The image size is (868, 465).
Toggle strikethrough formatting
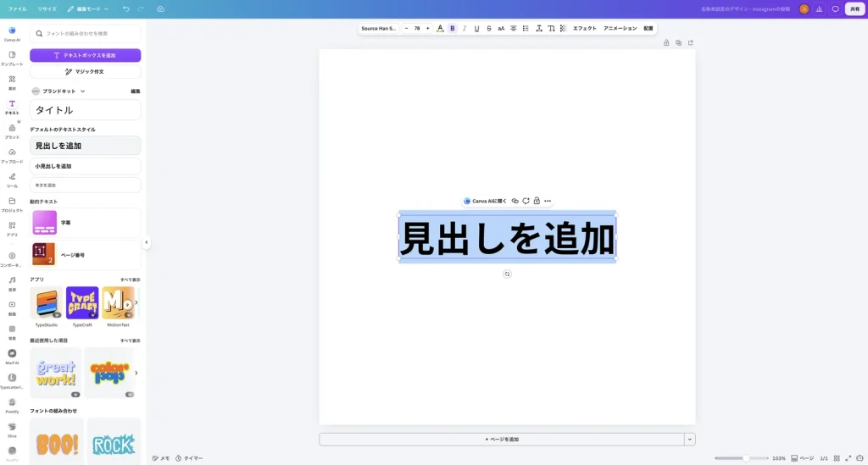489,28
